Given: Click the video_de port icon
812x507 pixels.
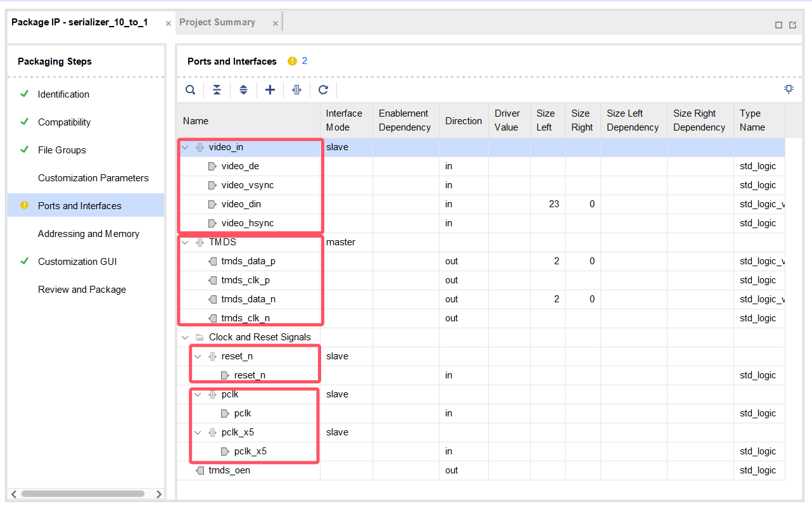Looking at the screenshot, I should click(212, 166).
